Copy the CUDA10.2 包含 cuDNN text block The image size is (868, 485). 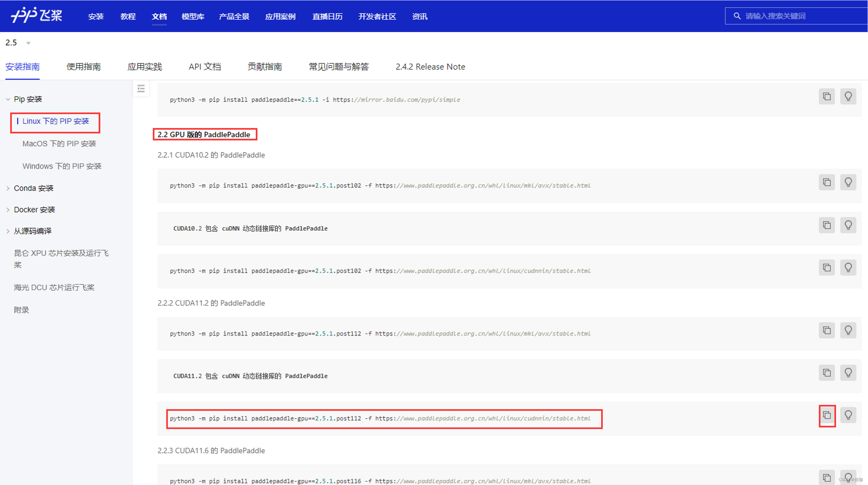pos(827,225)
